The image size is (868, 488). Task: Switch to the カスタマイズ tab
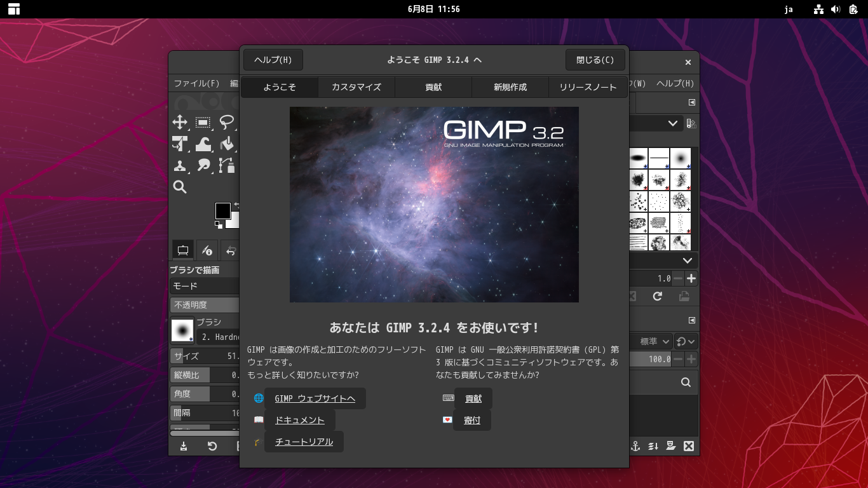[356, 87]
